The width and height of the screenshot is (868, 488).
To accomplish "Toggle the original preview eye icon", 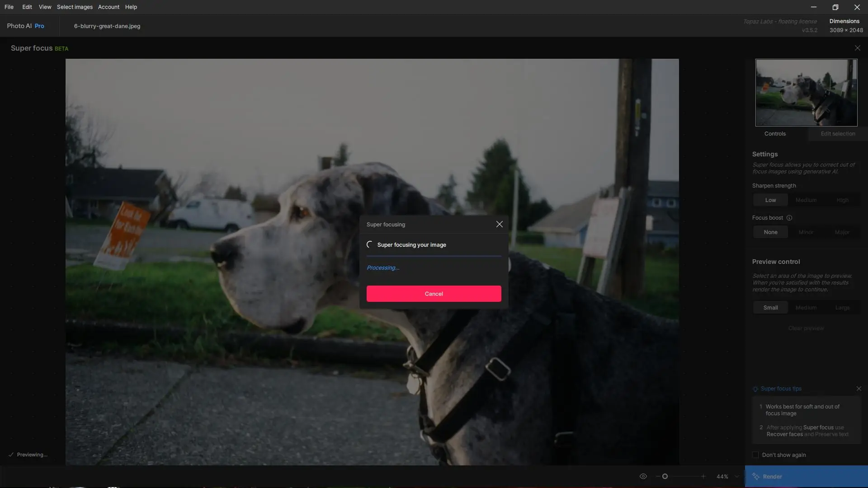I will tap(643, 476).
